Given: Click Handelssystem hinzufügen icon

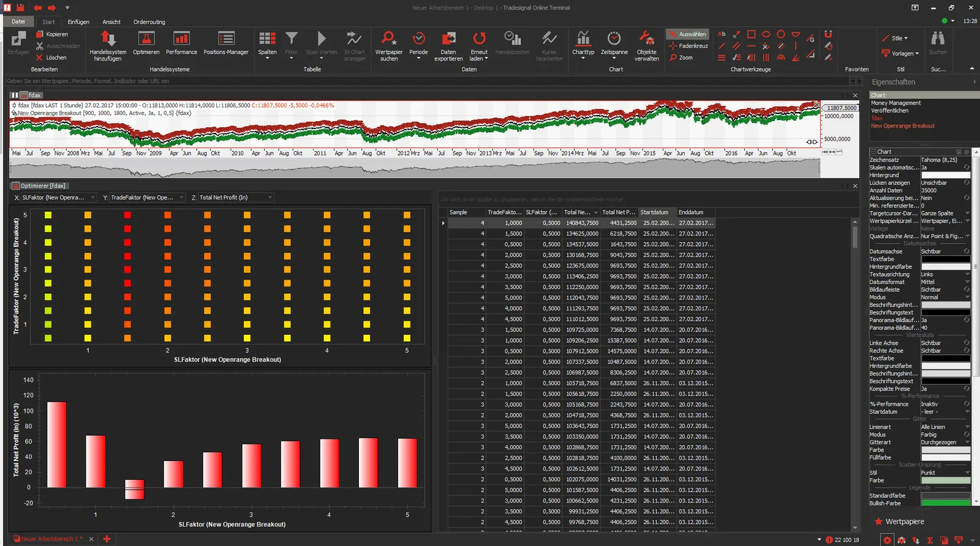Looking at the screenshot, I should coord(108,39).
